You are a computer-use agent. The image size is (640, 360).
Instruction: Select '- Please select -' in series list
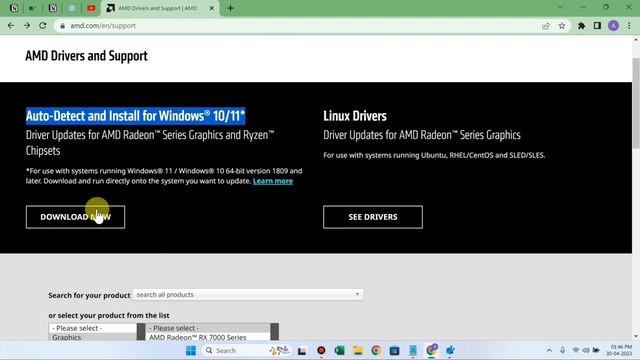[x=208, y=328]
